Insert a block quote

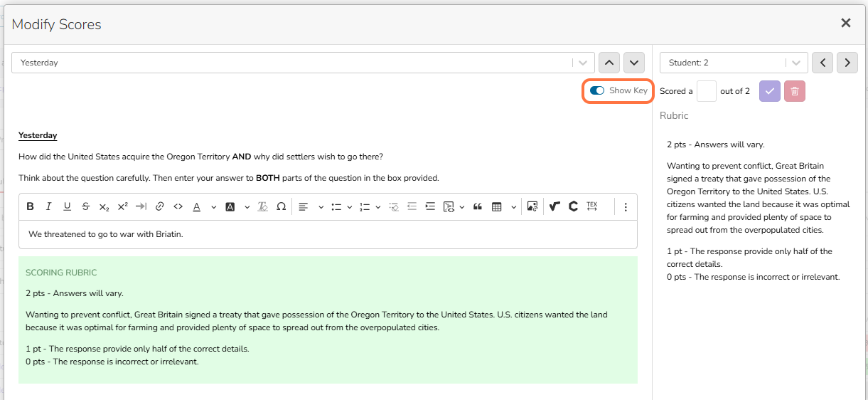pyautogui.click(x=478, y=206)
